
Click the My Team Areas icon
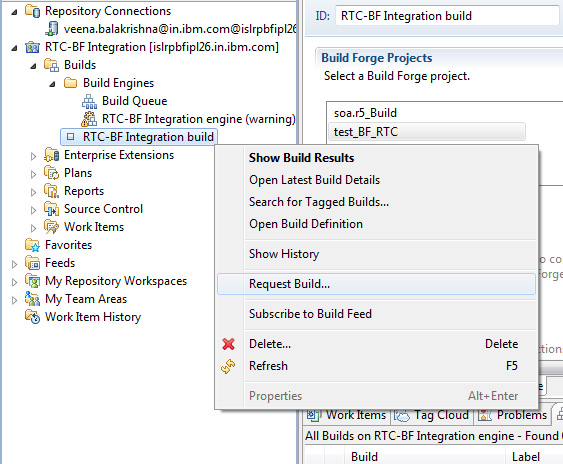point(32,299)
